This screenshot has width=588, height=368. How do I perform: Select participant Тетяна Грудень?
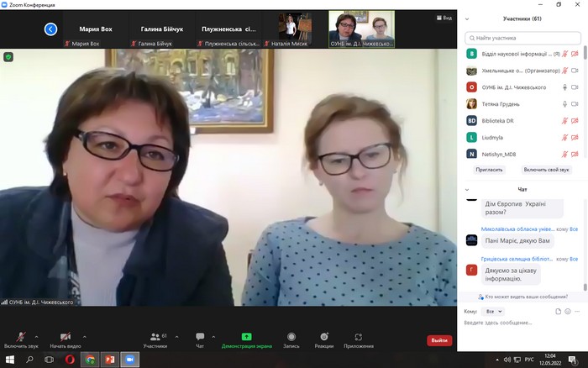[522, 104]
